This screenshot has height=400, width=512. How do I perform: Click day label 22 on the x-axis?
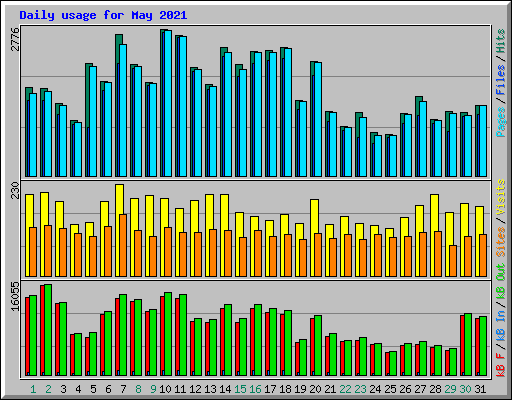(x=345, y=389)
